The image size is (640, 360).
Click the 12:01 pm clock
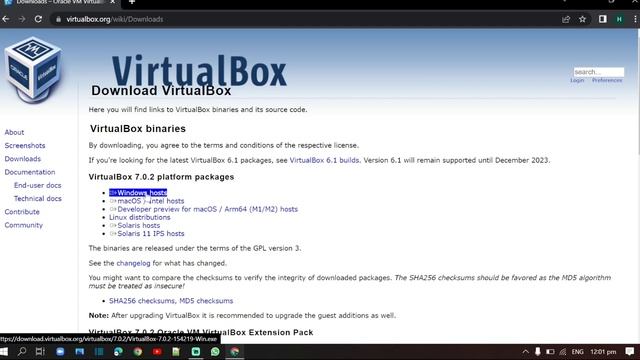pyautogui.click(x=603, y=351)
